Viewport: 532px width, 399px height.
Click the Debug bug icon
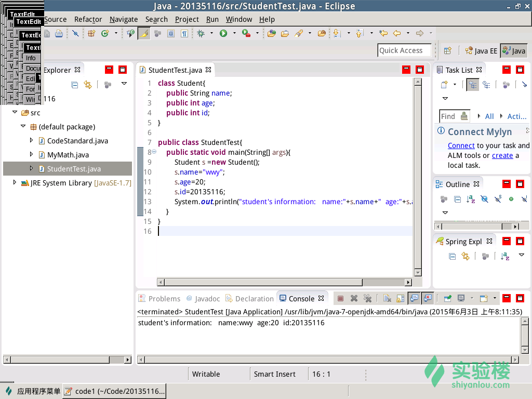201,33
